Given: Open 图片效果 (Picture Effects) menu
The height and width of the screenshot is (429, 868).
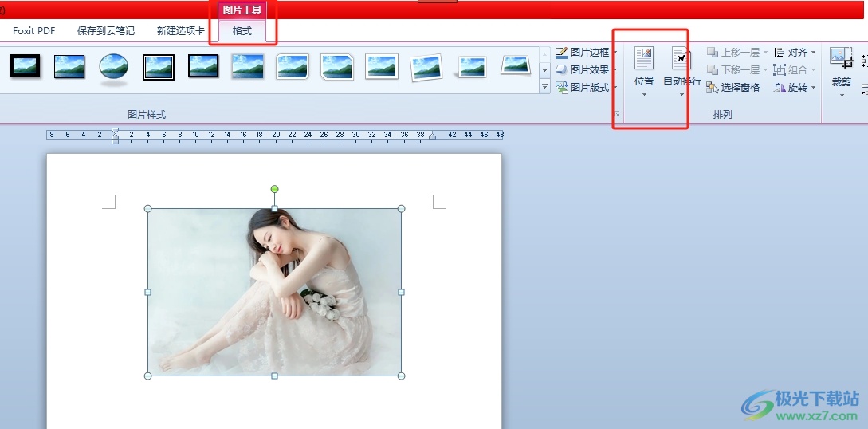Looking at the screenshot, I should [586, 70].
